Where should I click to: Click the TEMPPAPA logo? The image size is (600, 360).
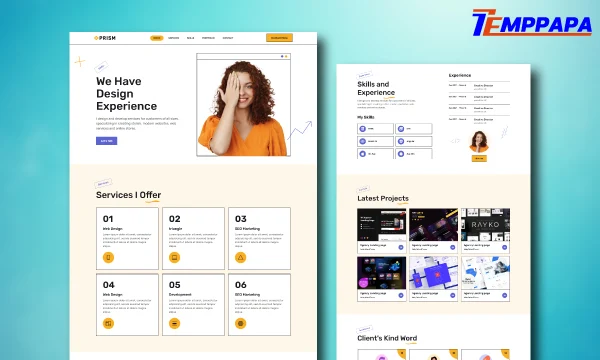(x=532, y=23)
